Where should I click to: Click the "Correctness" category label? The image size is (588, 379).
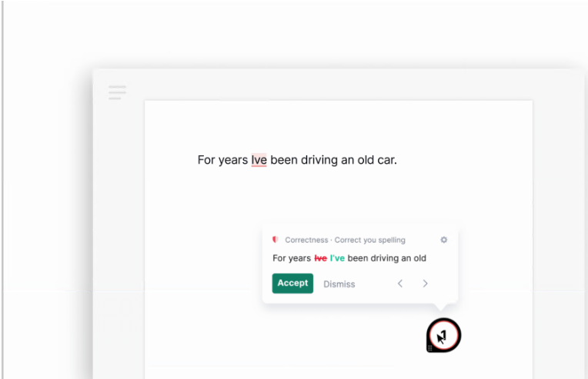pos(306,240)
